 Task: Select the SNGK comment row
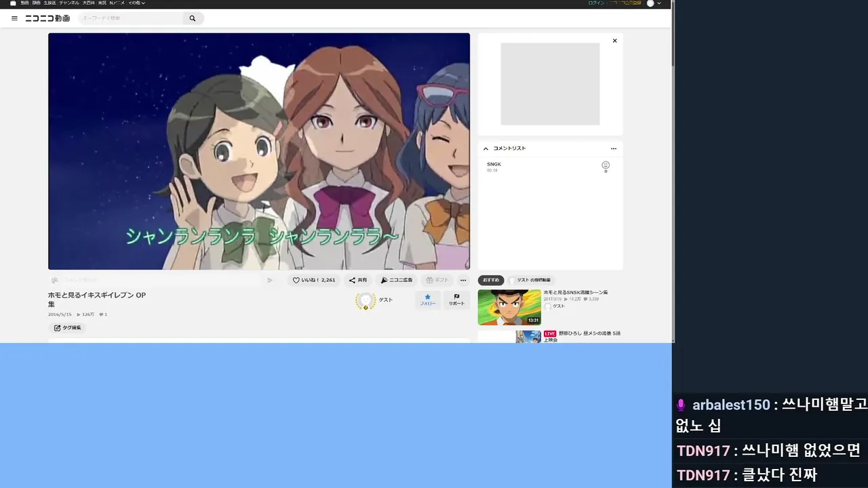pos(550,167)
